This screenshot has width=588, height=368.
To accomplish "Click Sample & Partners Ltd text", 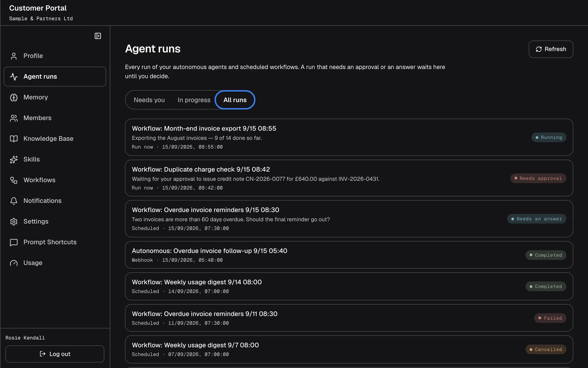I will 41,19.
